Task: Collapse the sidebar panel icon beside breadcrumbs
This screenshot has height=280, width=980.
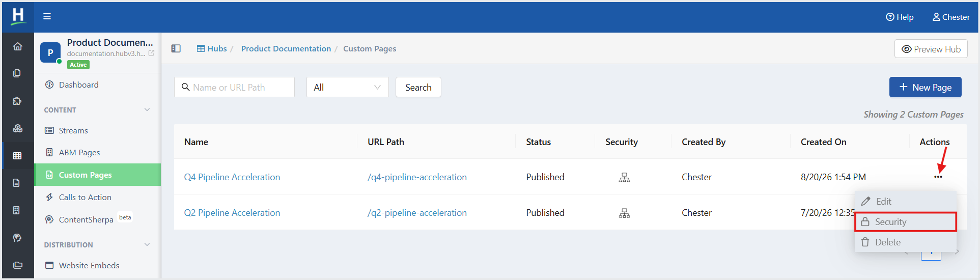Action: pyautogui.click(x=176, y=48)
